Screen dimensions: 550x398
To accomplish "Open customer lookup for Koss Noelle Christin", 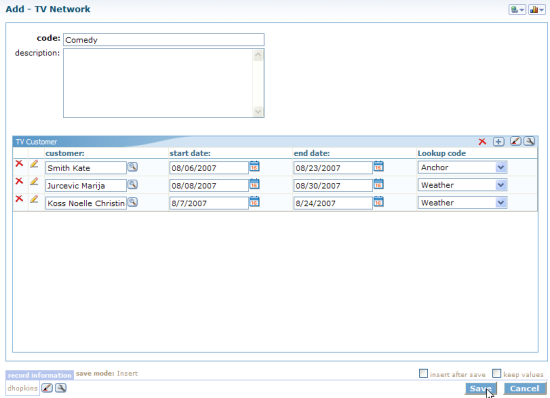I will click(132, 202).
